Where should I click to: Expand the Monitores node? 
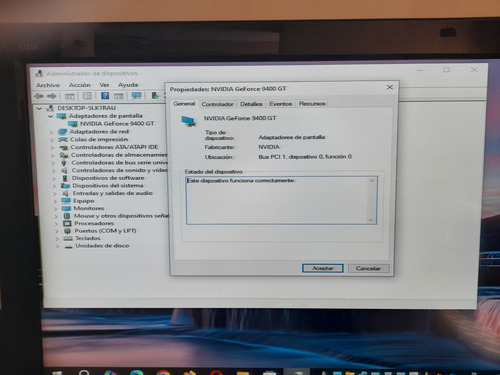pyautogui.click(x=55, y=209)
